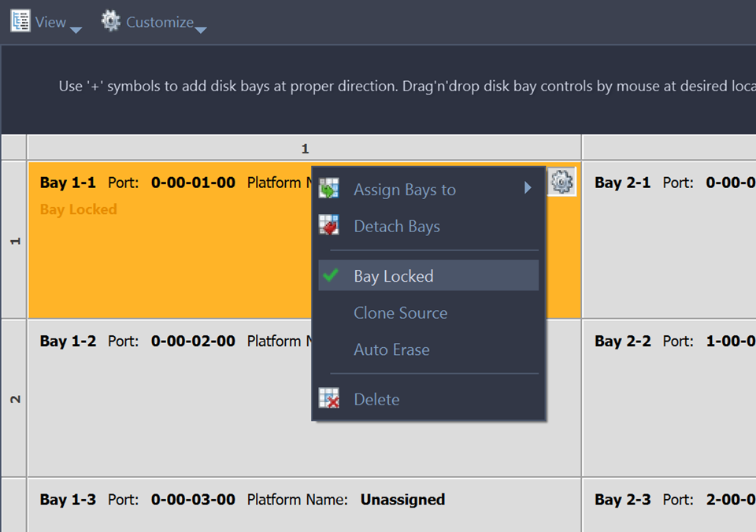Click the Assign Bays to icon
Screen dimensions: 756x532
click(x=328, y=190)
